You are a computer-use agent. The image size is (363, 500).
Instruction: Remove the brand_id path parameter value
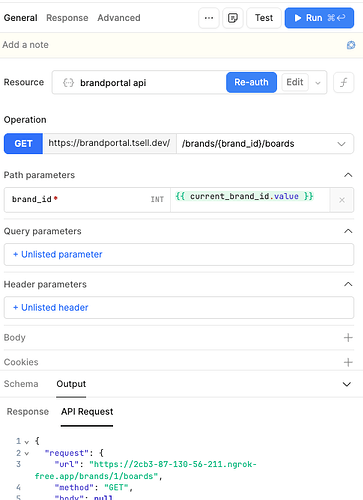[342, 200]
